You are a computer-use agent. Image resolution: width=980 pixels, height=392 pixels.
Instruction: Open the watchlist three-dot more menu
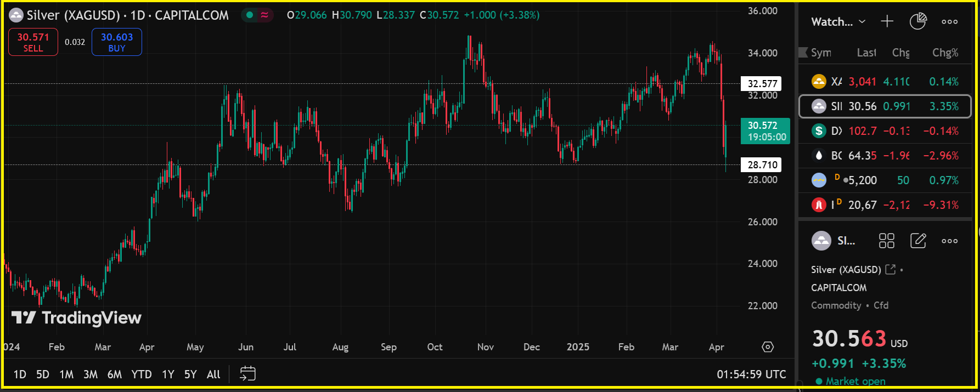pos(949,22)
